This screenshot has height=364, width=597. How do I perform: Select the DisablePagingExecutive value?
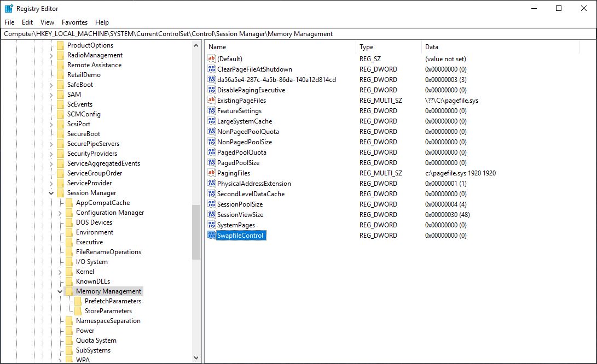(251, 90)
